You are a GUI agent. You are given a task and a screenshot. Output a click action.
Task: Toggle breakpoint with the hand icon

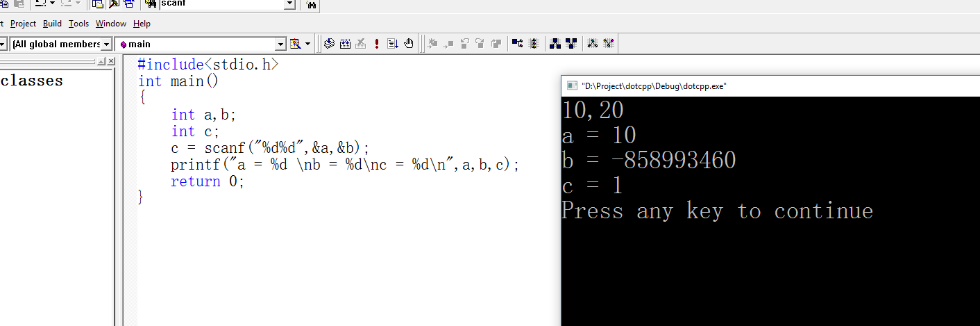click(409, 44)
